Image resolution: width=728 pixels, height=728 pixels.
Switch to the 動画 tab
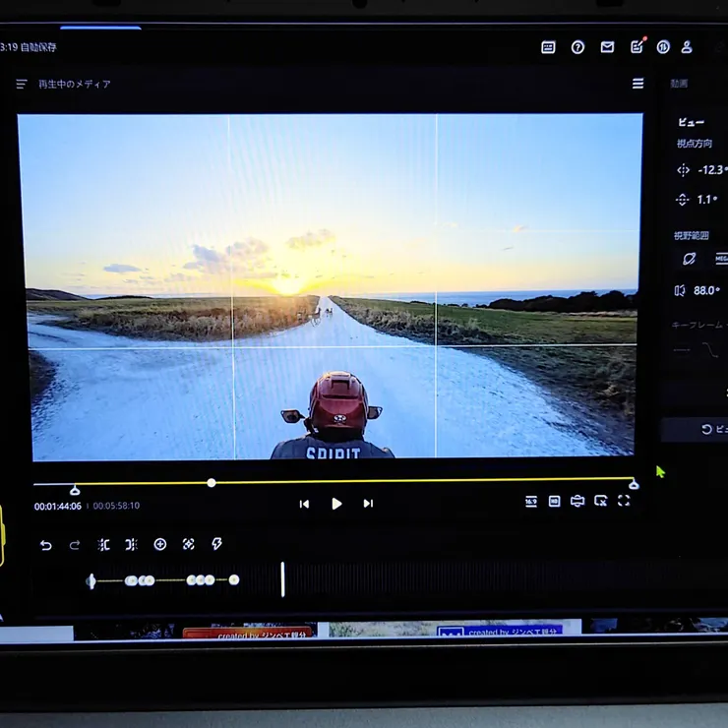(679, 84)
